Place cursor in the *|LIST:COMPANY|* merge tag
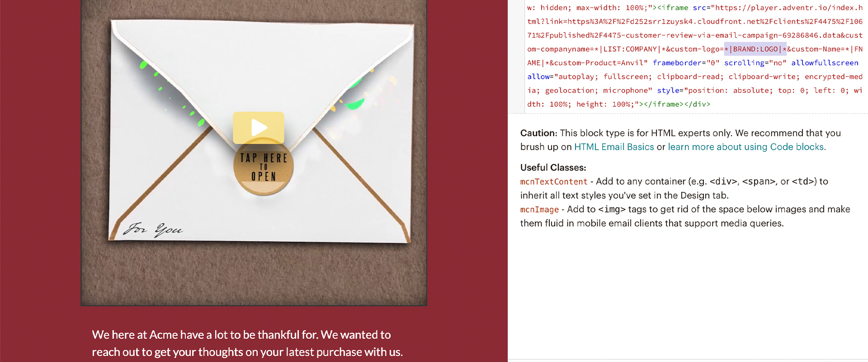868x362 pixels. coord(630,49)
